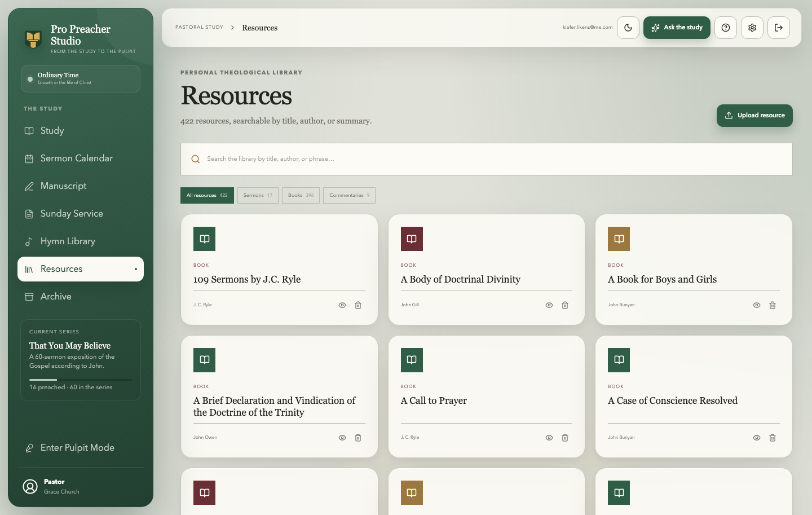Click maroon book icon on Doctrinal Divinity card
This screenshot has width=812, height=515.
412,239
